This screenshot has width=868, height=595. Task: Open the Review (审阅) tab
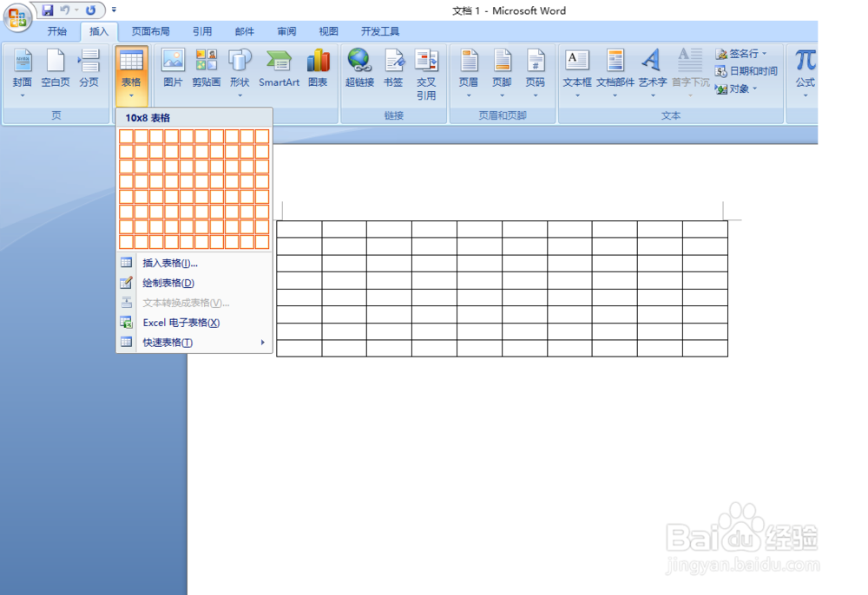(286, 31)
